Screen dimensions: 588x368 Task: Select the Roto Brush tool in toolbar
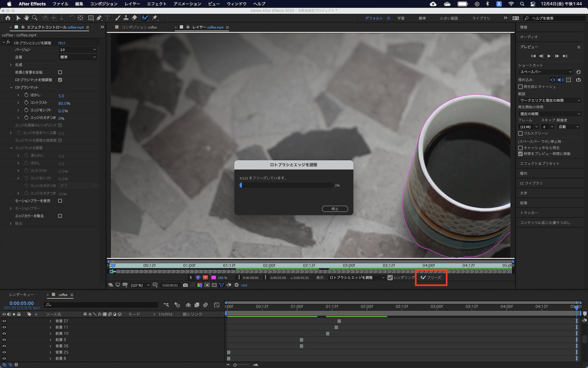145,18
